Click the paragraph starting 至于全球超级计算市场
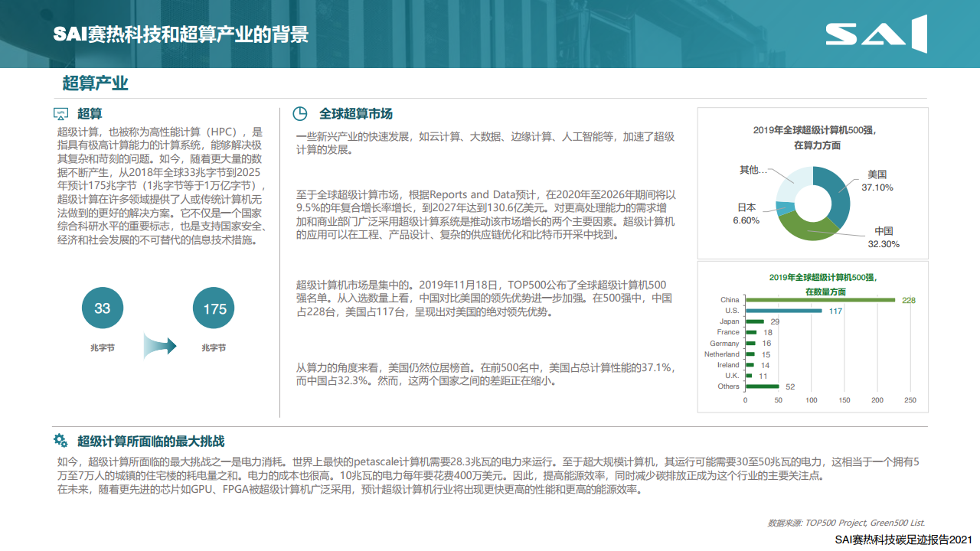 [x=485, y=215]
